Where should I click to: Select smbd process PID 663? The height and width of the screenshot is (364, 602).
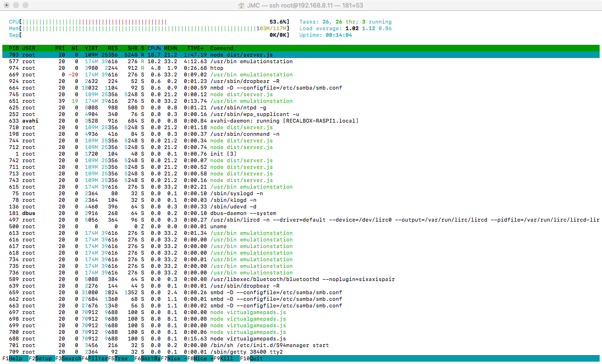(x=301, y=306)
